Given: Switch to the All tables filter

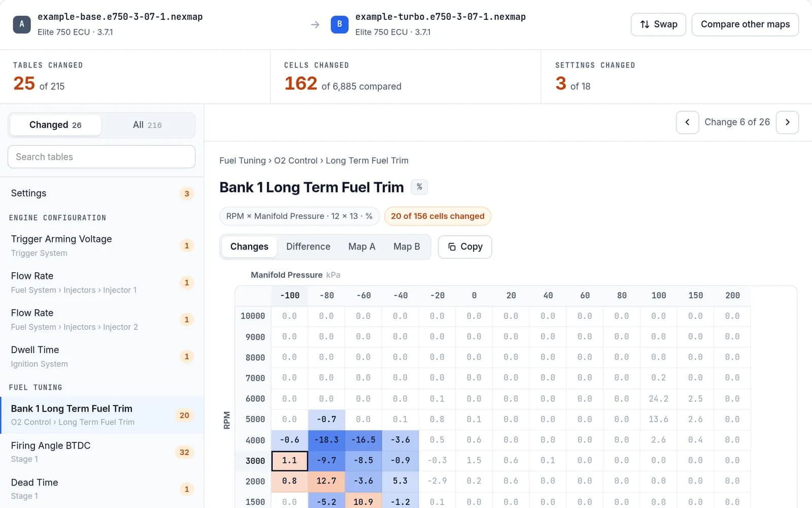Looking at the screenshot, I should coord(147,125).
